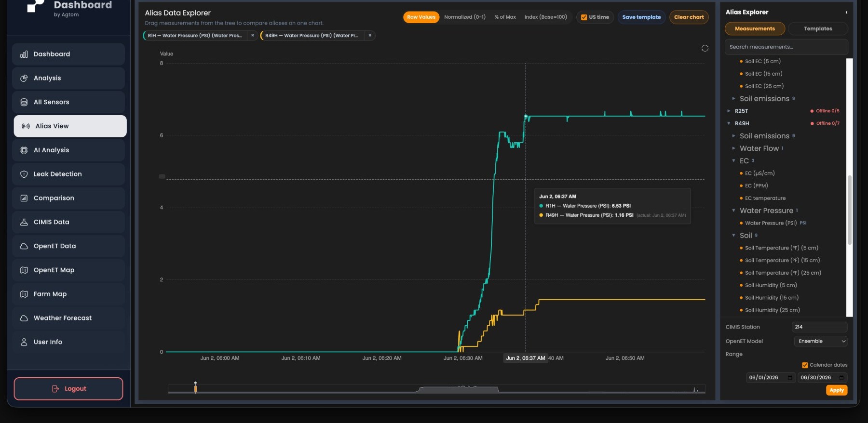
Task: Open calendar picker on end date 06/30/2026
Action: click(x=841, y=378)
